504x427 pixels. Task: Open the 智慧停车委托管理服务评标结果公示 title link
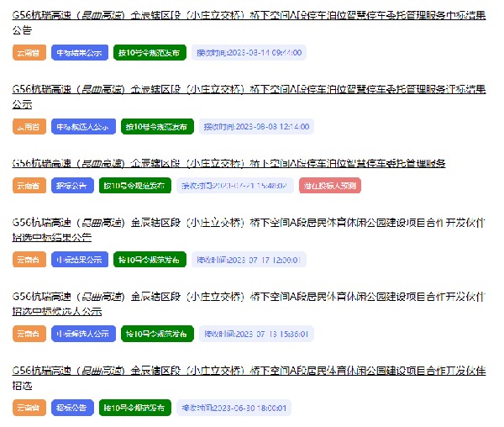point(249,89)
